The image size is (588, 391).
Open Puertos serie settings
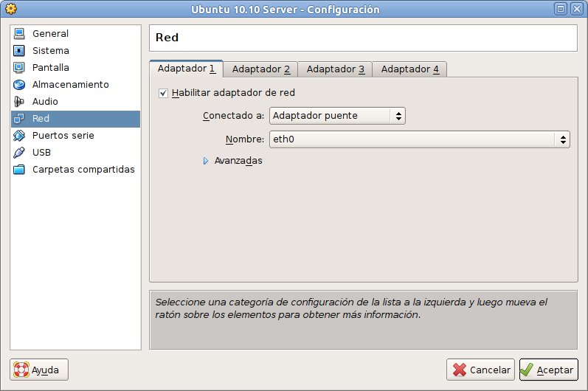(x=75, y=135)
